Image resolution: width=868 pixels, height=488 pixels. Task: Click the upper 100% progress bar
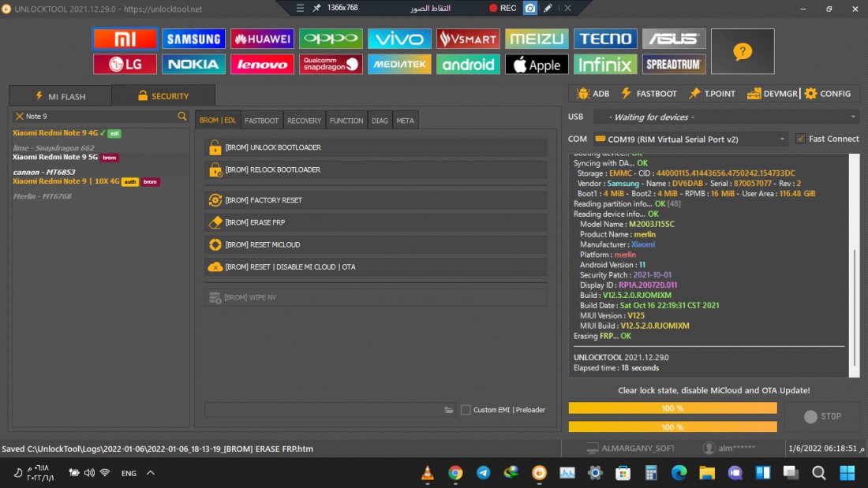coord(672,408)
